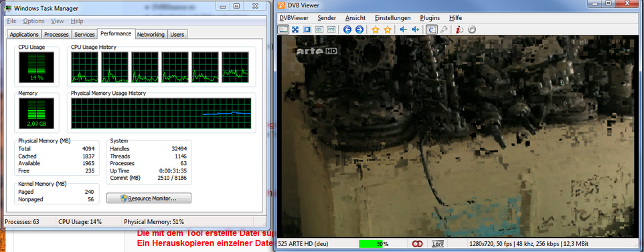Click the Physical Memory Usage History graph

pos(161,113)
